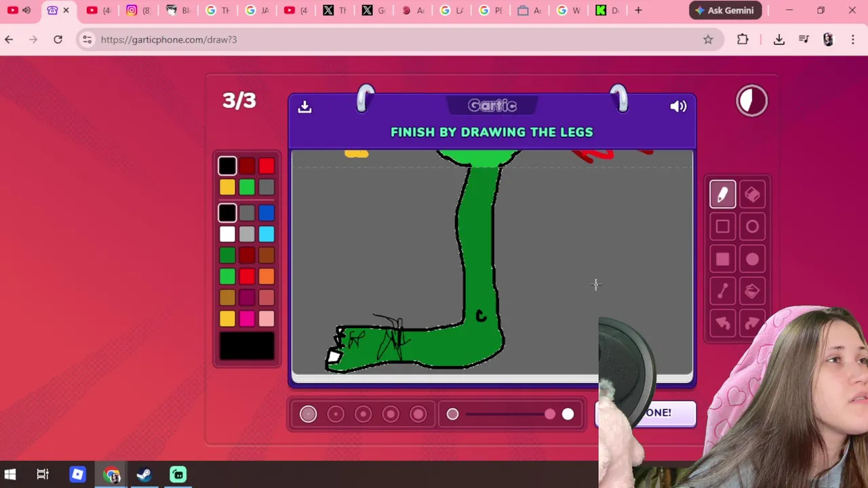Open the media controls icon in Chrome toolbar
The height and width of the screenshot is (488, 868).
[804, 39]
